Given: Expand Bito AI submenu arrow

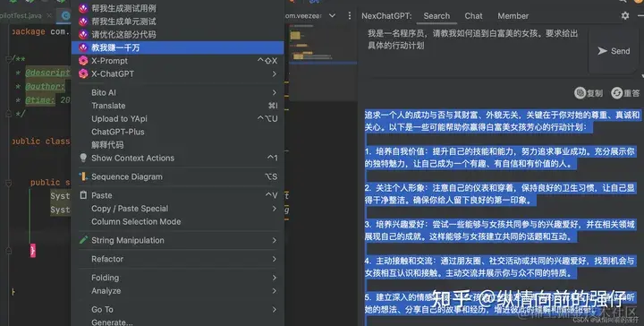Looking at the screenshot, I should pos(275,92).
